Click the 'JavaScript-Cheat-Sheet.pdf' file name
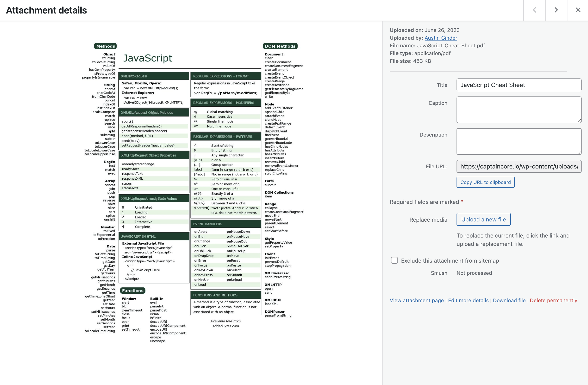The image size is (588, 385). pyautogui.click(x=451, y=45)
